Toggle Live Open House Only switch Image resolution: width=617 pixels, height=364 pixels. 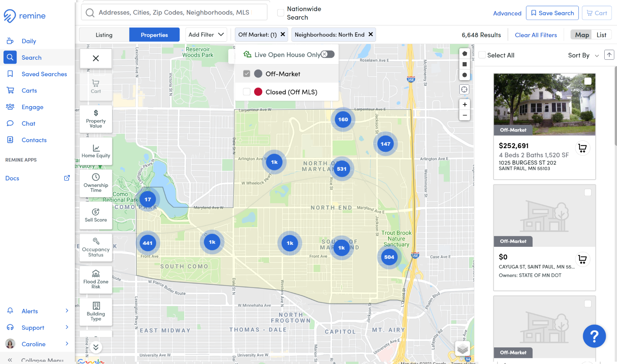(327, 54)
